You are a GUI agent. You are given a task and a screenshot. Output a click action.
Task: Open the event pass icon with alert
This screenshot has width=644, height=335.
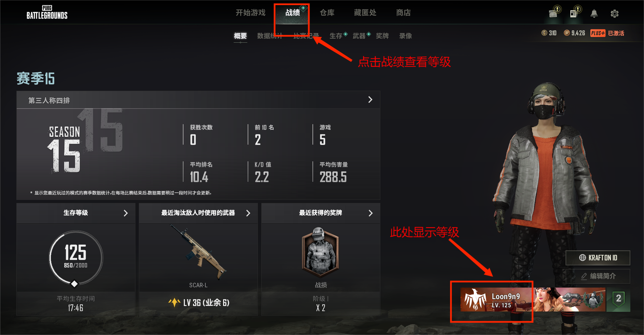pyautogui.click(x=554, y=12)
